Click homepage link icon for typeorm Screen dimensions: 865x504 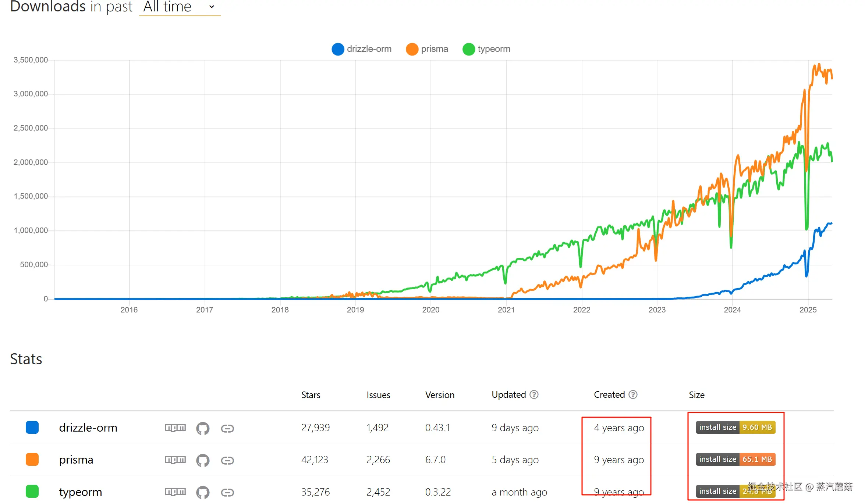pos(227,492)
